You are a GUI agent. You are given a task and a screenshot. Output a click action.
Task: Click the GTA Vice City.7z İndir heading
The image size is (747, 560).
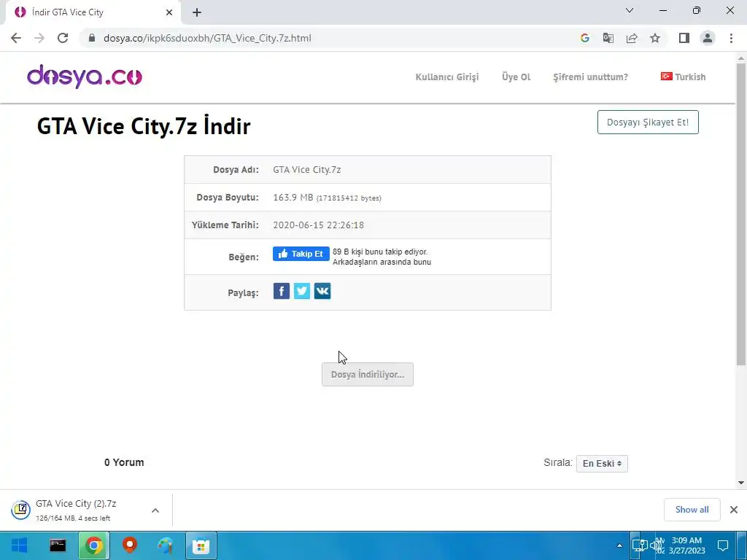(144, 126)
